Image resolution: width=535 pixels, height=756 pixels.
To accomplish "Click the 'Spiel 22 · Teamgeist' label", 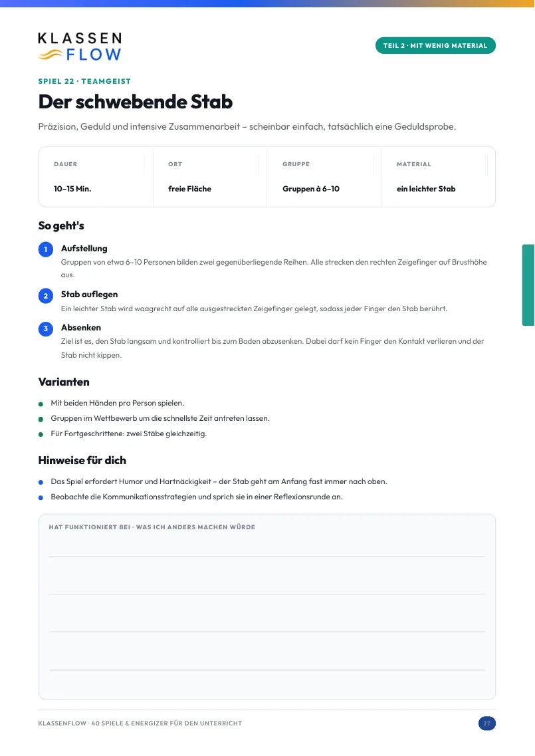I will click(84, 81).
